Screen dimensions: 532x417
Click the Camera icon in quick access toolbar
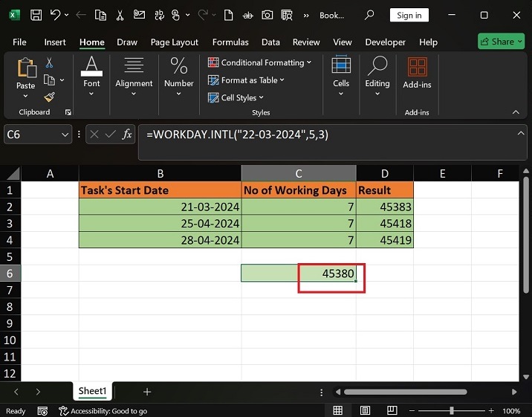pyautogui.click(x=267, y=15)
